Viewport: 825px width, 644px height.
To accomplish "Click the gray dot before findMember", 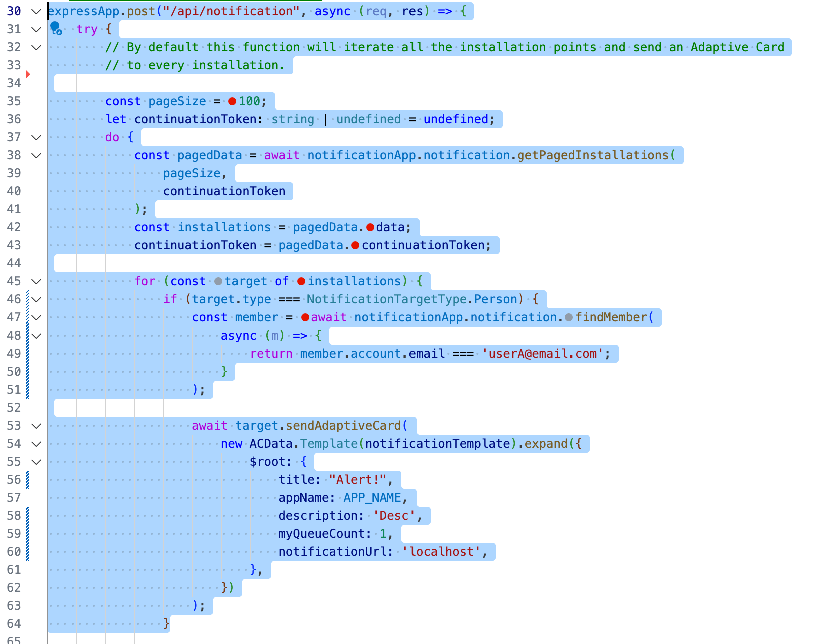I will point(569,317).
